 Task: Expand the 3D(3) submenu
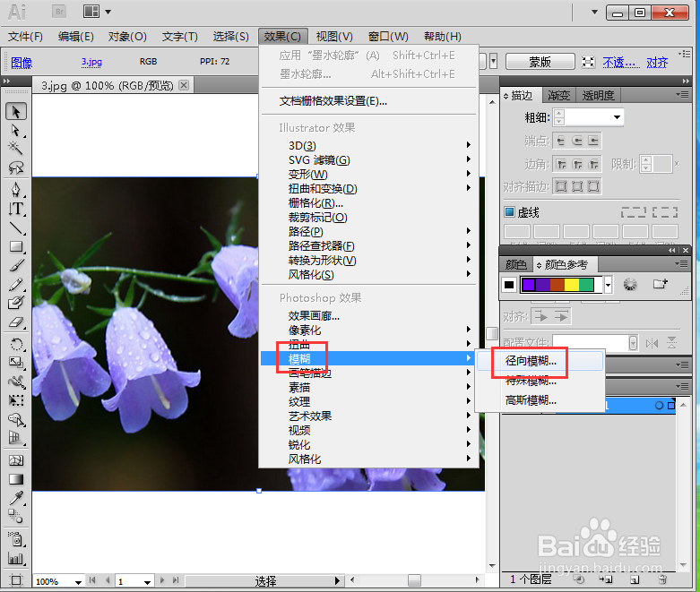[368, 145]
